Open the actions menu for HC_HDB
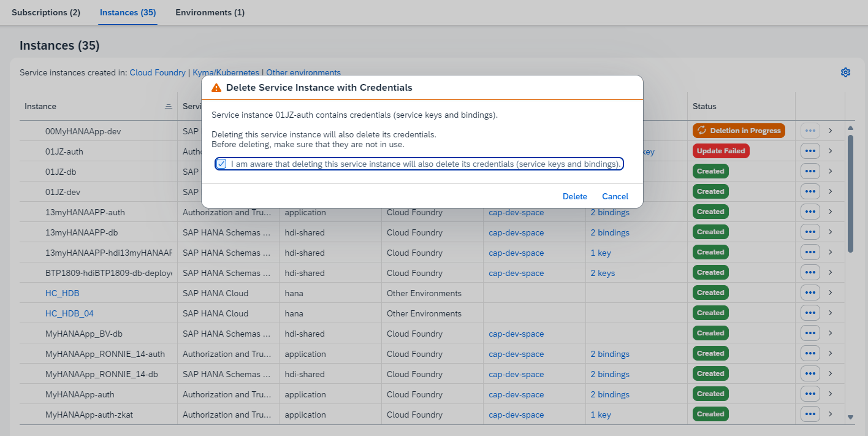This screenshot has height=436, width=868. [810, 293]
